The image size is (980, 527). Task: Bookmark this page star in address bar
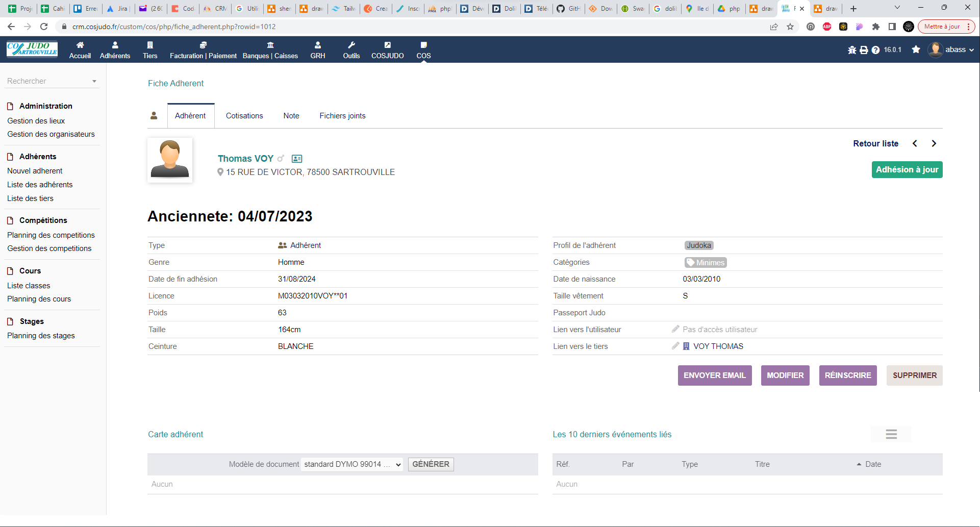click(x=790, y=27)
